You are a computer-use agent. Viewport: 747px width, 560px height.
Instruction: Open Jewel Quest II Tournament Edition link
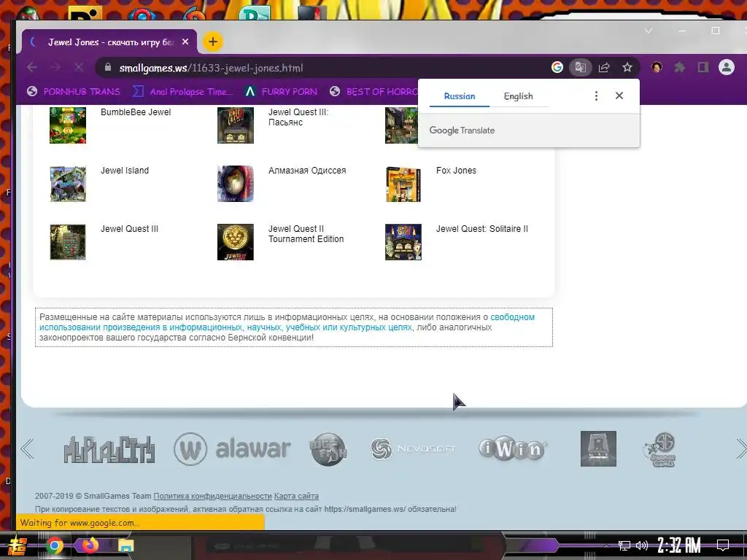click(x=306, y=234)
